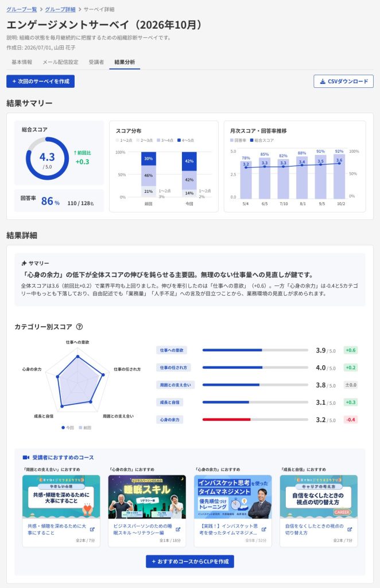The height and width of the screenshot is (588, 380).
Task: Click the radar chart pentagon
Action: coord(77,381)
